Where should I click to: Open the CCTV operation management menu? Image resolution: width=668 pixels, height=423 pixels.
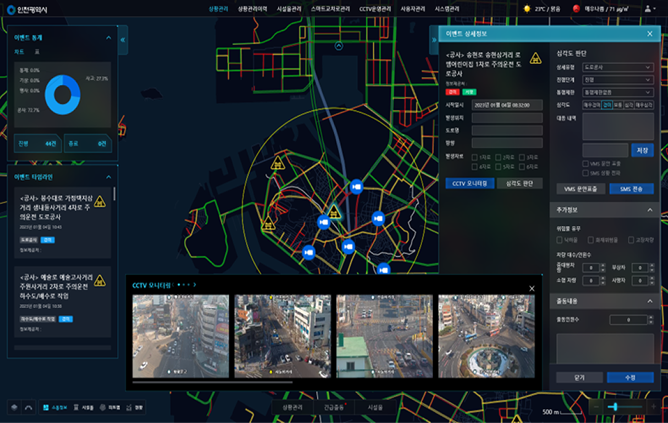[375, 9]
